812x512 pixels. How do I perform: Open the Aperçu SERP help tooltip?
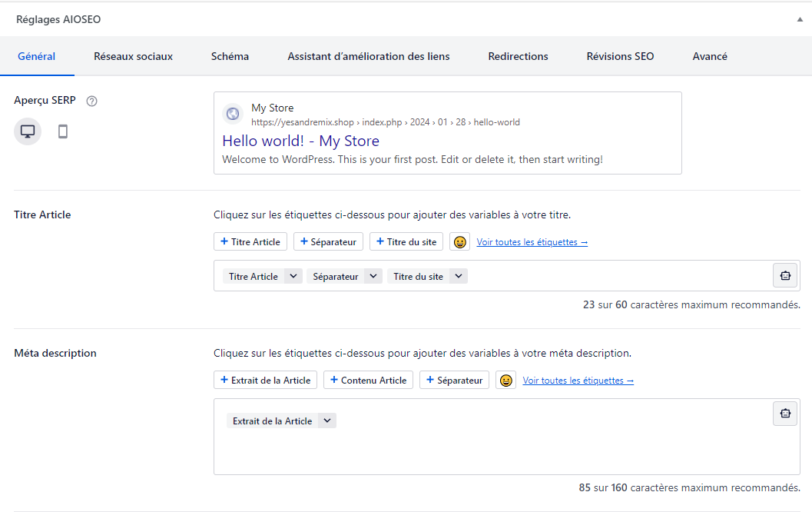(91, 101)
